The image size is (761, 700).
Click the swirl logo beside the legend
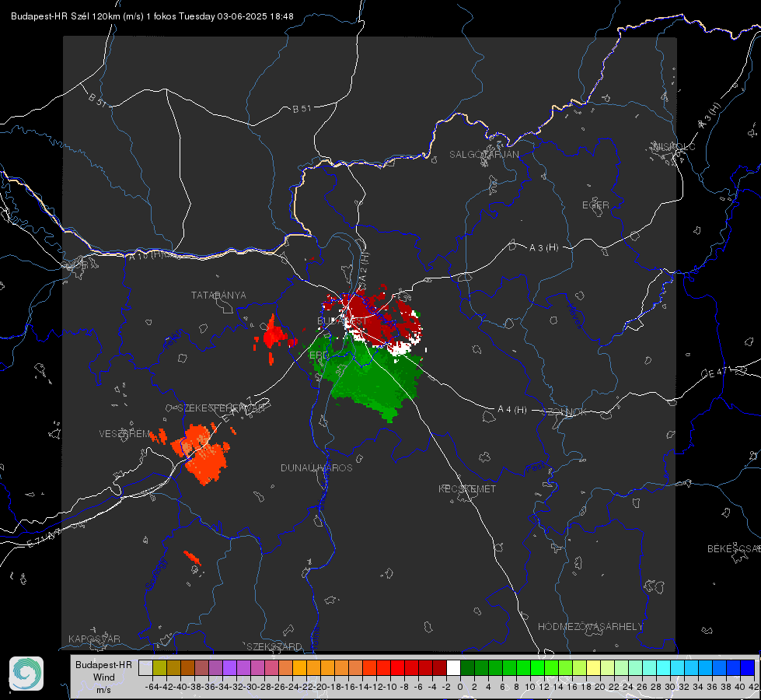[x=26, y=674]
